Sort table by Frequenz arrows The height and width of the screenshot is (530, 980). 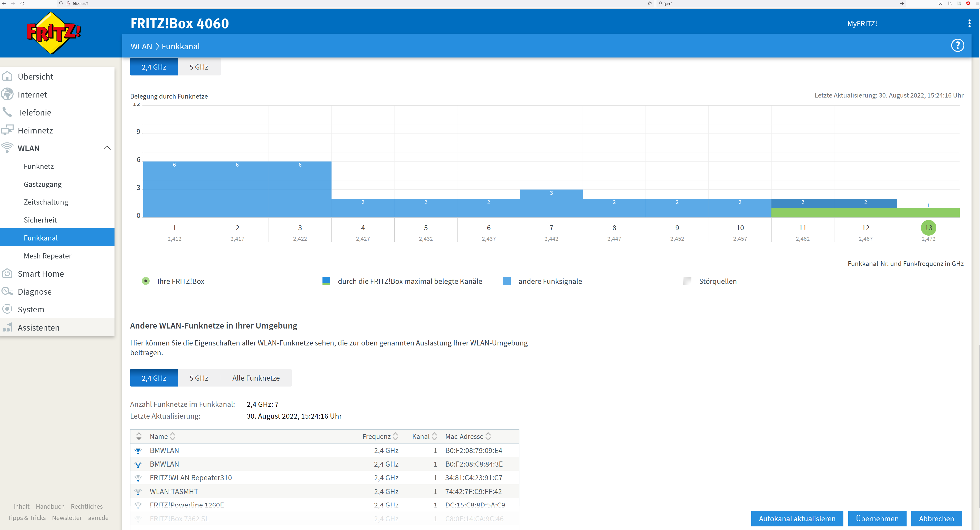tap(395, 437)
